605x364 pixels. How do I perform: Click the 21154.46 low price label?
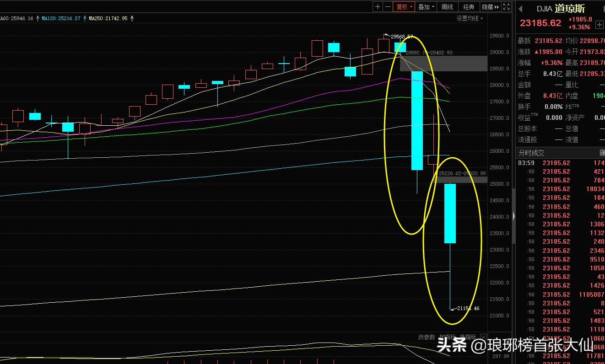pos(468,308)
